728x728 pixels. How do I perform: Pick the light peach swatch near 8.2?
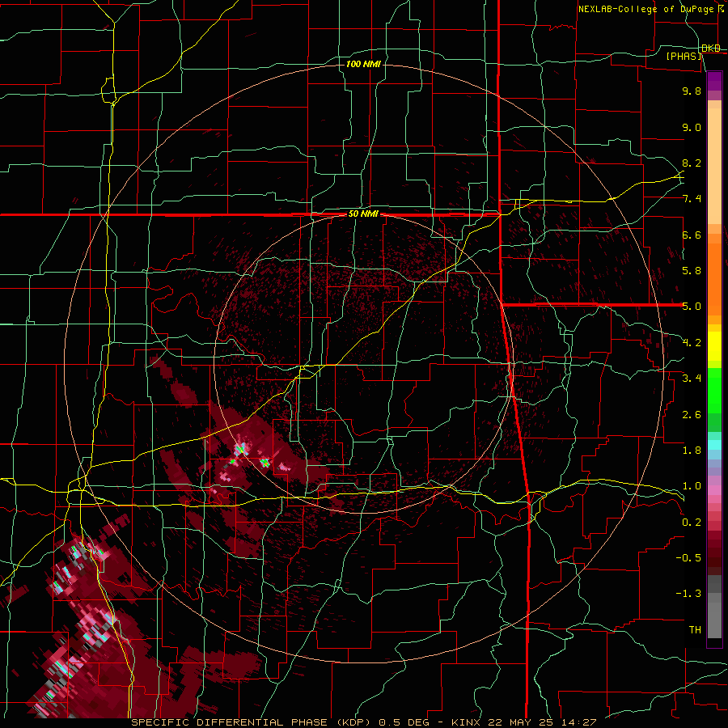pyautogui.click(x=714, y=166)
